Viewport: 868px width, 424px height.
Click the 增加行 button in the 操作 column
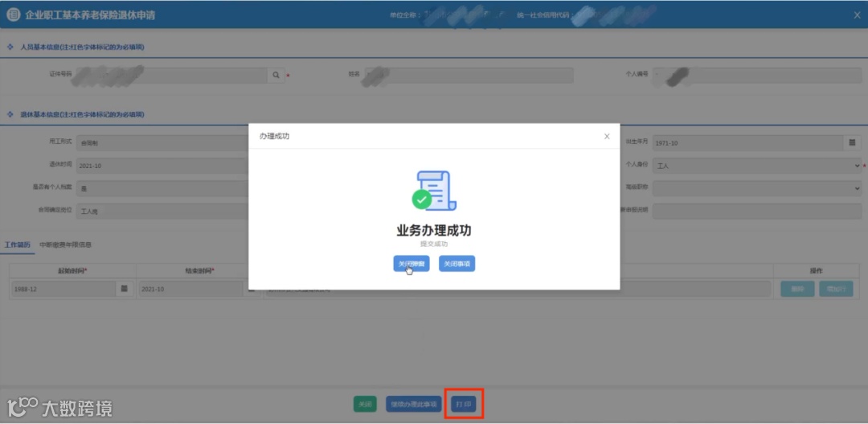pos(836,289)
